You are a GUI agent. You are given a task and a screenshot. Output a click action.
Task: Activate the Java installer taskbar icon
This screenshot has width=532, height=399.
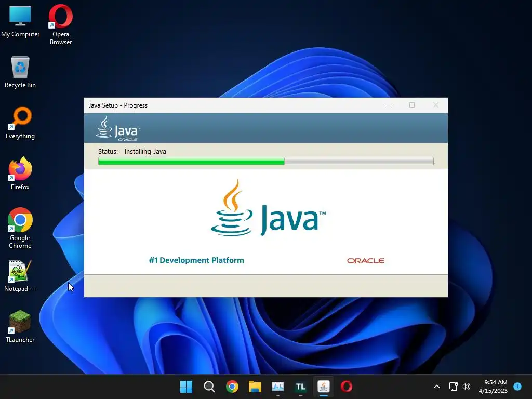323,387
